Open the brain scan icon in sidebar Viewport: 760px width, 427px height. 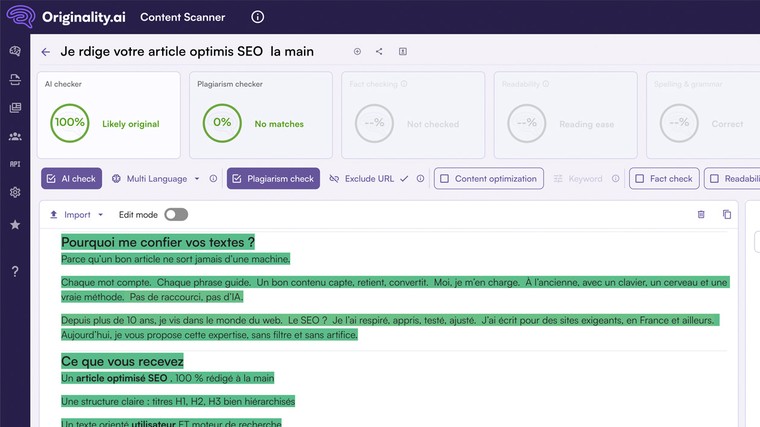(x=15, y=51)
